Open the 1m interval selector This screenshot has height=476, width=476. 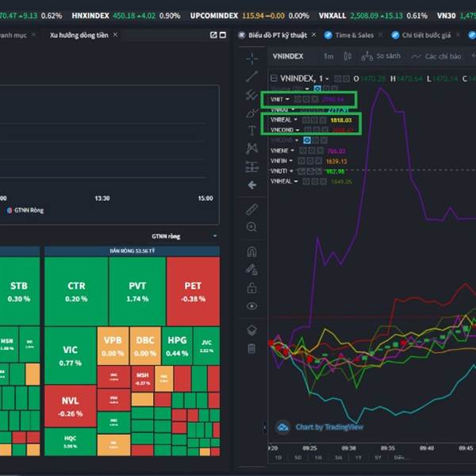(328, 56)
